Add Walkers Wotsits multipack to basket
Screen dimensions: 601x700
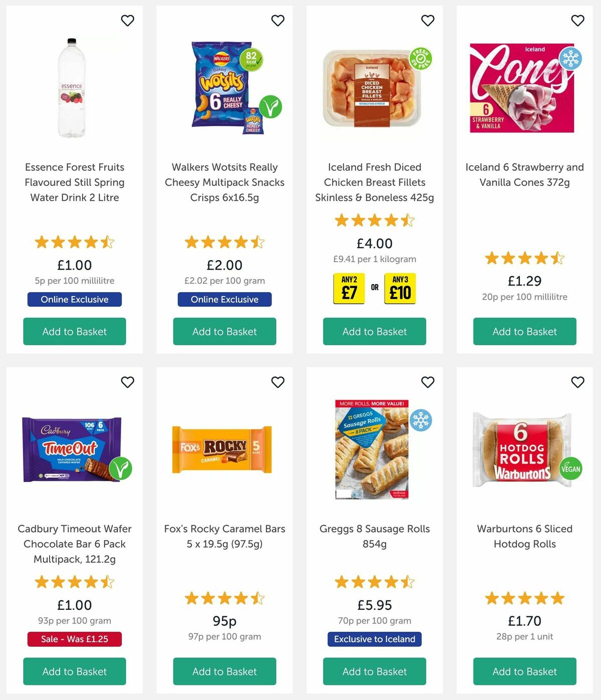click(x=224, y=331)
